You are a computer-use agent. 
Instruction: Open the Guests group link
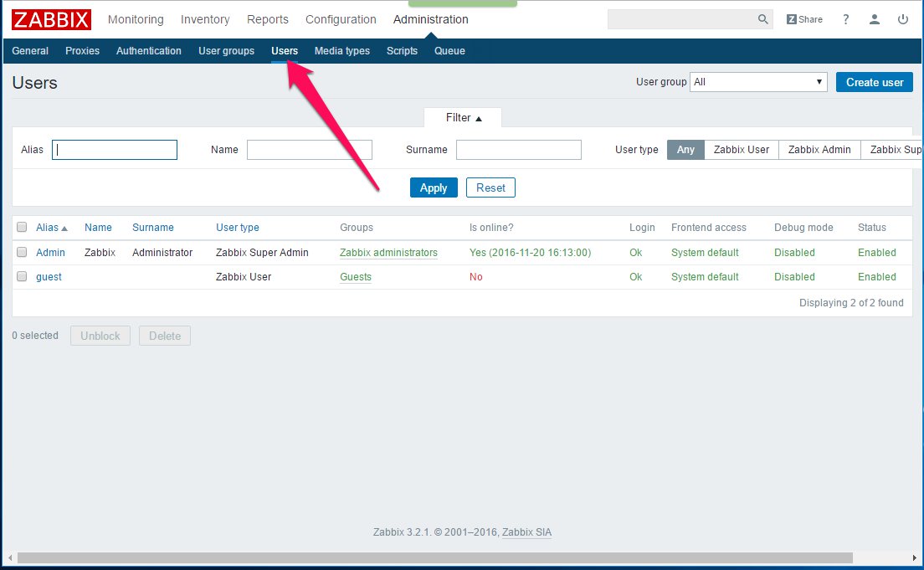[x=356, y=276]
